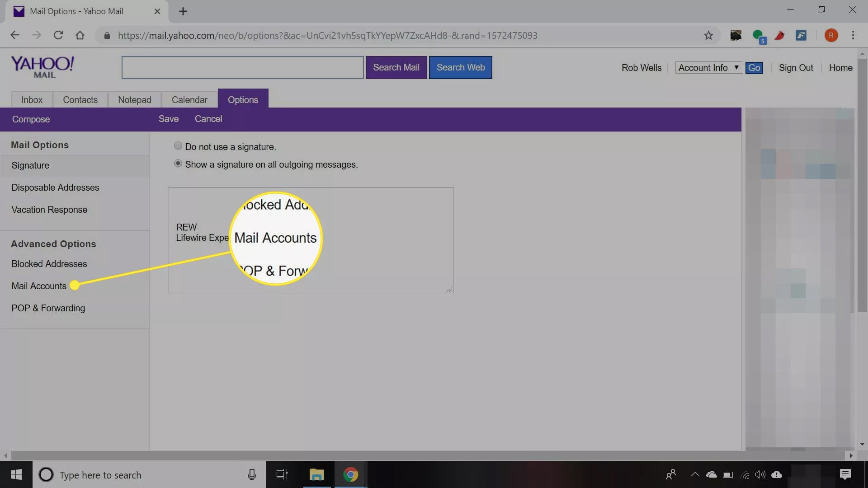The width and height of the screenshot is (868, 488).
Task: Open the Windows Start menu
Action: click(16, 474)
